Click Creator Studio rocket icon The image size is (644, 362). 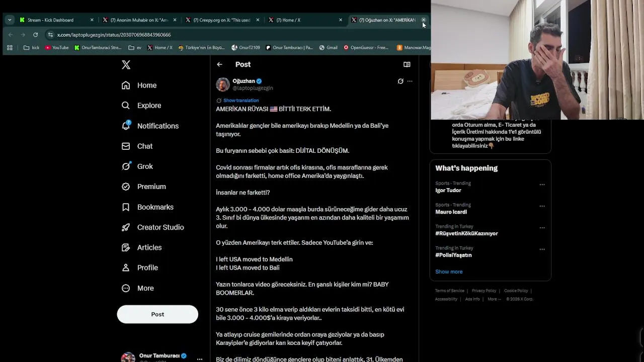126,227
